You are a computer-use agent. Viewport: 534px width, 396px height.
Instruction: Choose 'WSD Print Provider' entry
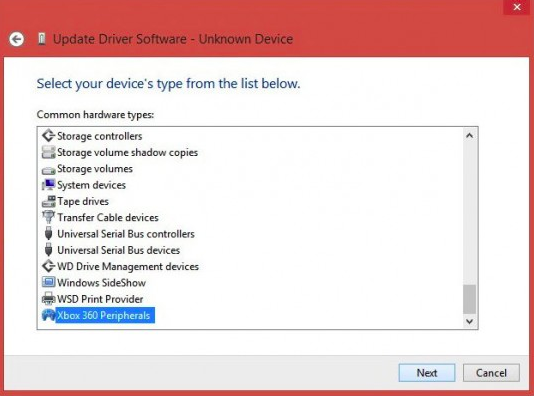point(100,299)
